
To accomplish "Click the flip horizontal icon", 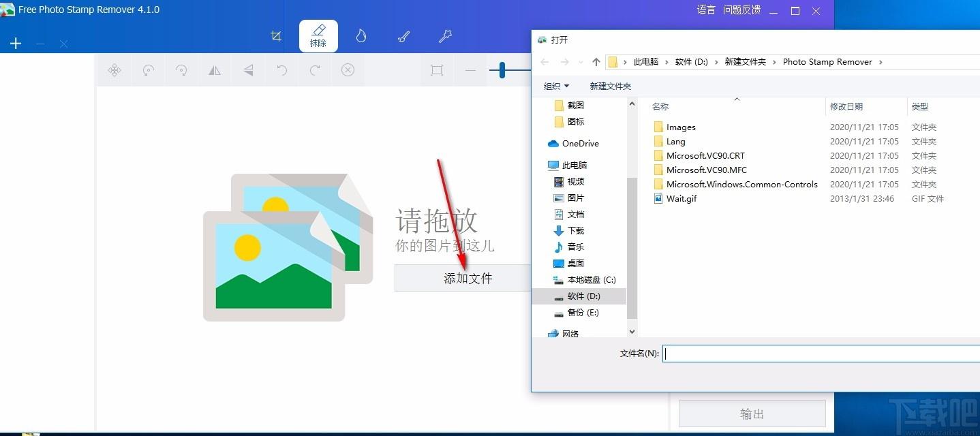I will click(x=215, y=70).
